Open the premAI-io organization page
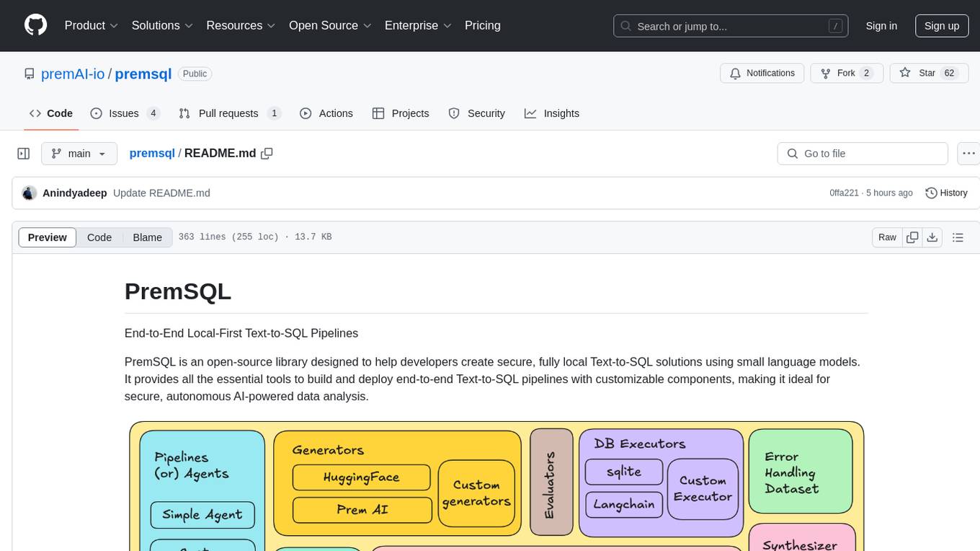 coord(72,74)
